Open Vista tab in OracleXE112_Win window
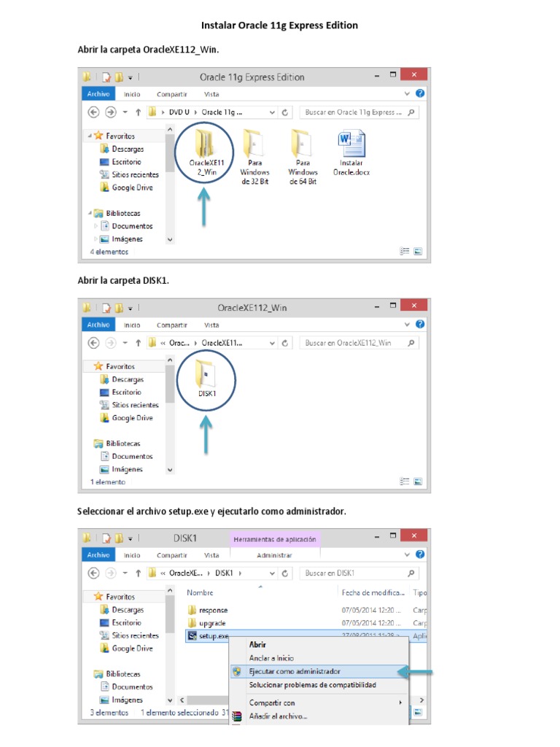Image resolution: width=560 pixels, height=747 pixels. click(211, 325)
